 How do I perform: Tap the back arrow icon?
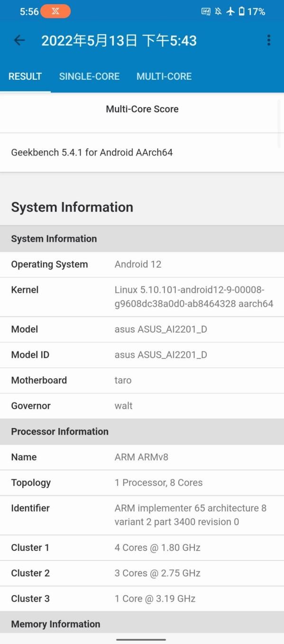[19, 40]
